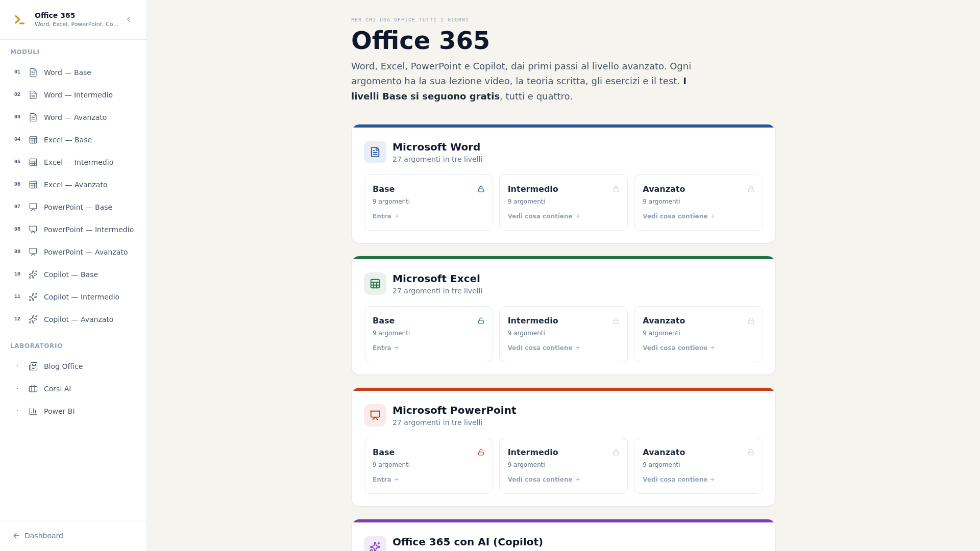The height and width of the screenshot is (551, 980).
Task: Click the Microsoft PowerPoint presentation icon
Action: click(375, 415)
